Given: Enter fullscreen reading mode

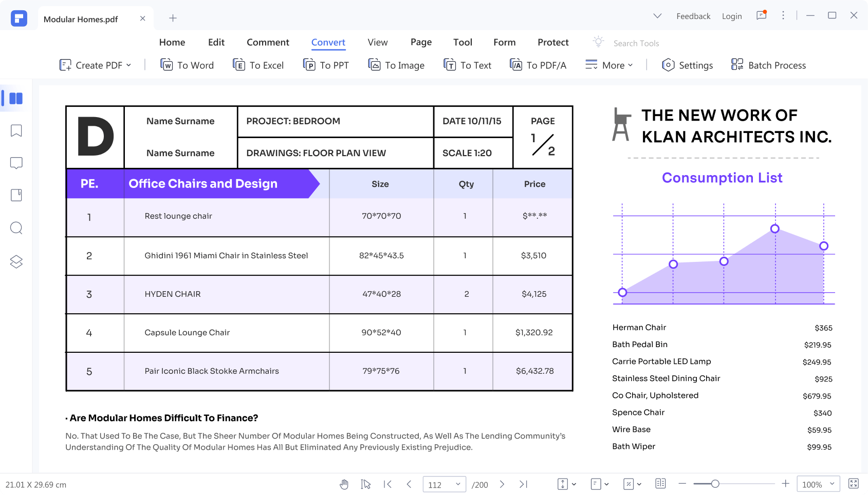Looking at the screenshot, I should tap(854, 483).
